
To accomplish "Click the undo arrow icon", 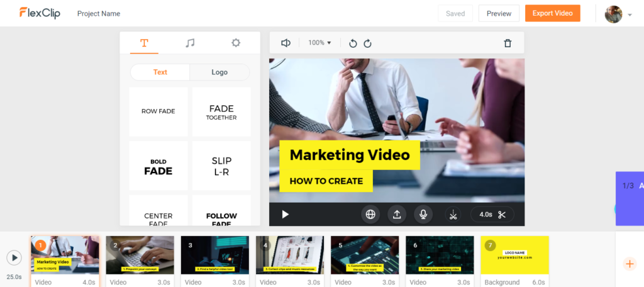I will [353, 43].
